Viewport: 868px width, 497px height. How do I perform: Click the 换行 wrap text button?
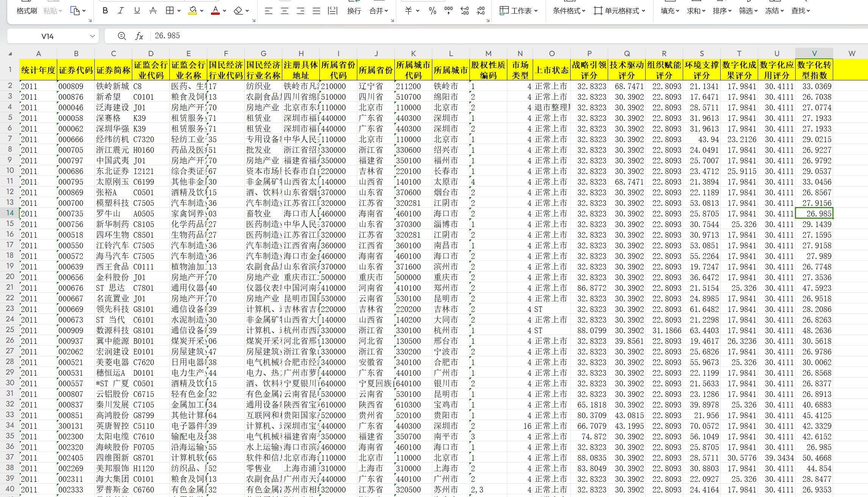(x=354, y=11)
